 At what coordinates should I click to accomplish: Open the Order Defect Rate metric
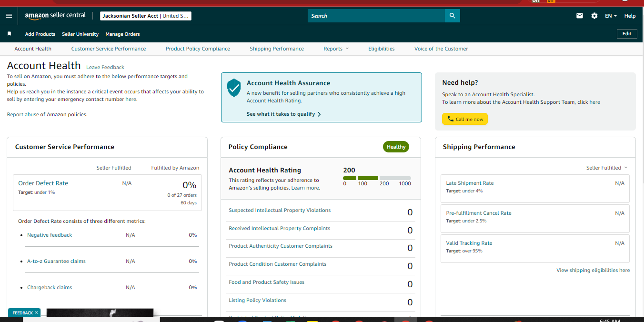[x=43, y=183]
